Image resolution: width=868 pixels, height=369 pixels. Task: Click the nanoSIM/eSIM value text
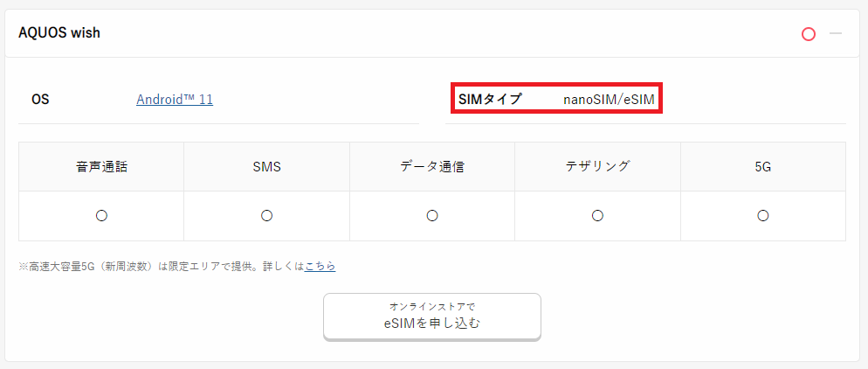coord(609,100)
